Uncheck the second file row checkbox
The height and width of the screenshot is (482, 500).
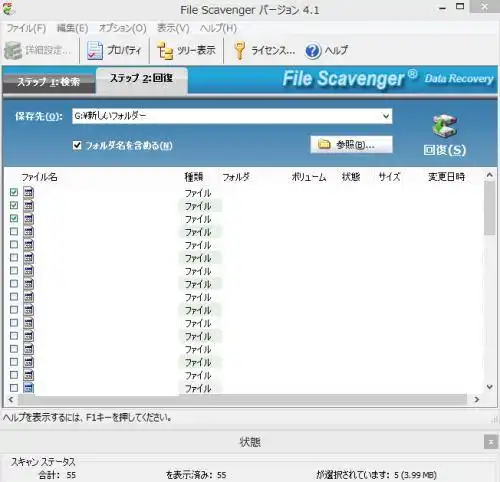click(14, 205)
